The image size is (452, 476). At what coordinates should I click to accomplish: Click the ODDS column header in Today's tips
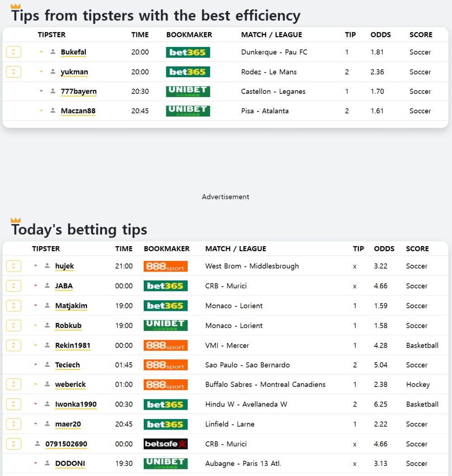[384, 249]
